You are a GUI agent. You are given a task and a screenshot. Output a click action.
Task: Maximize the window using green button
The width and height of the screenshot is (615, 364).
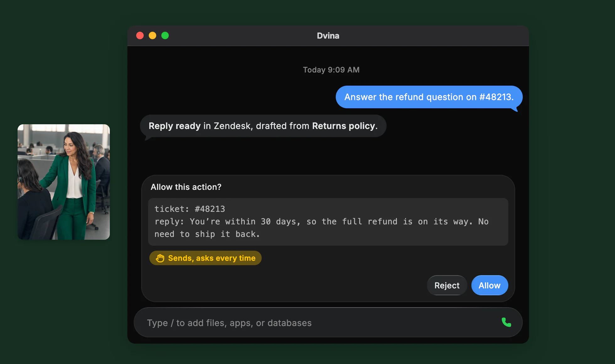(x=165, y=35)
